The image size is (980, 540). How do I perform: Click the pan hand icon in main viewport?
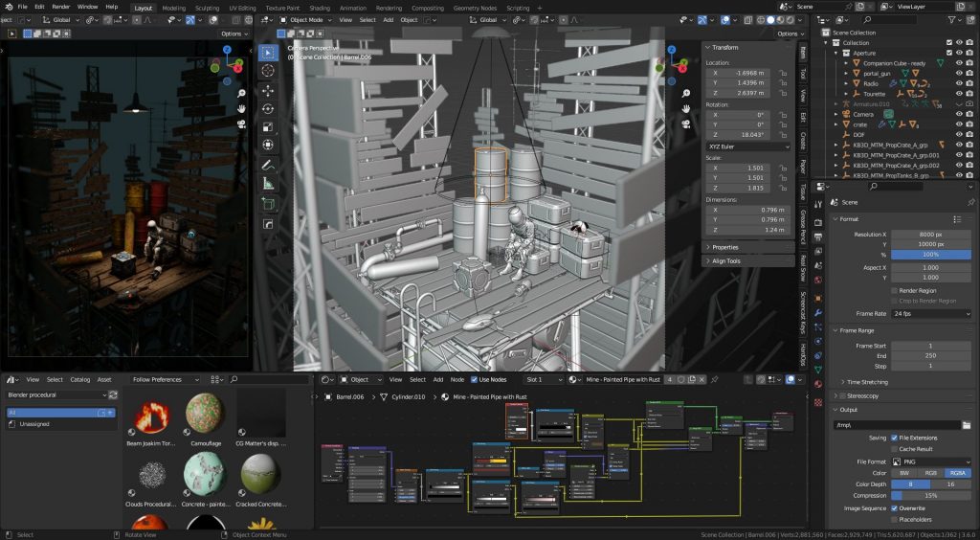[x=686, y=108]
